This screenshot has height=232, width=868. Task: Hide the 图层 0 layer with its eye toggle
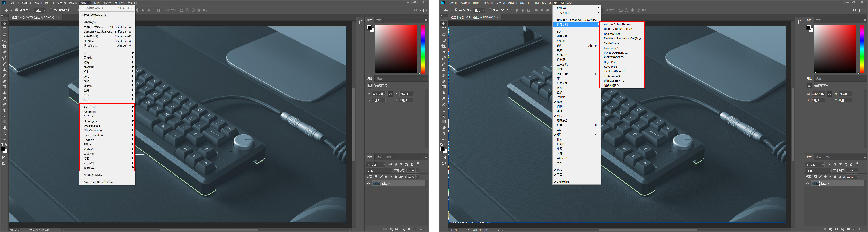tap(368, 183)
